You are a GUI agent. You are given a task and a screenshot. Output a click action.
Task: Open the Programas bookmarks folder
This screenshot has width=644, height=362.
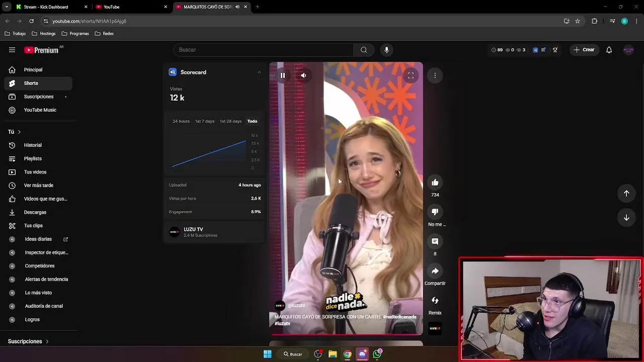point(75,34)
